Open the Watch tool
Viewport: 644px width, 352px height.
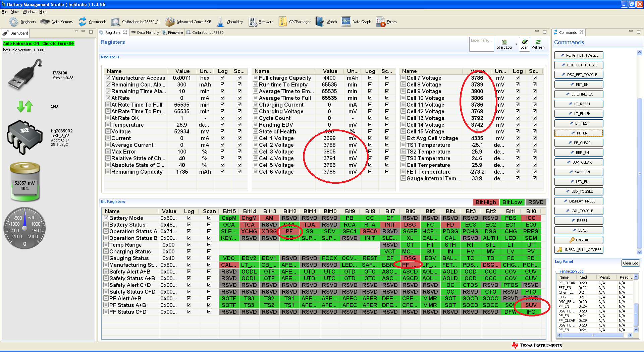click(326, 22)
